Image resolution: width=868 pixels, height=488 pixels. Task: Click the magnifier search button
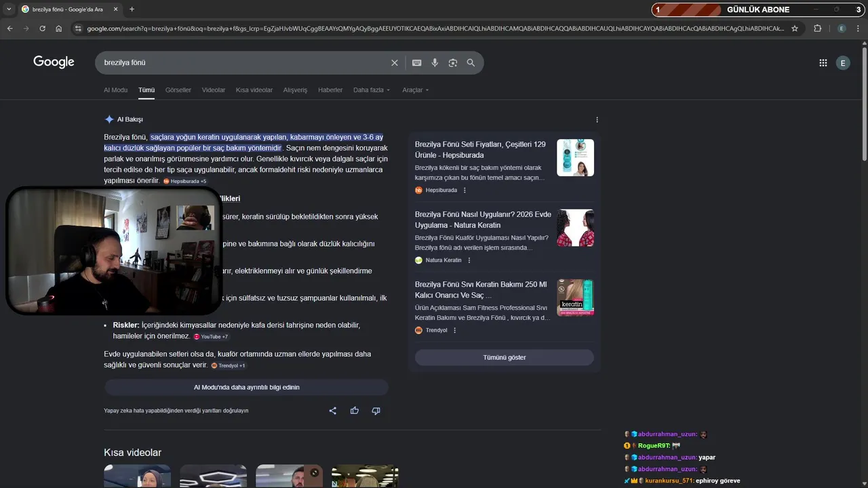coord(471,62)
